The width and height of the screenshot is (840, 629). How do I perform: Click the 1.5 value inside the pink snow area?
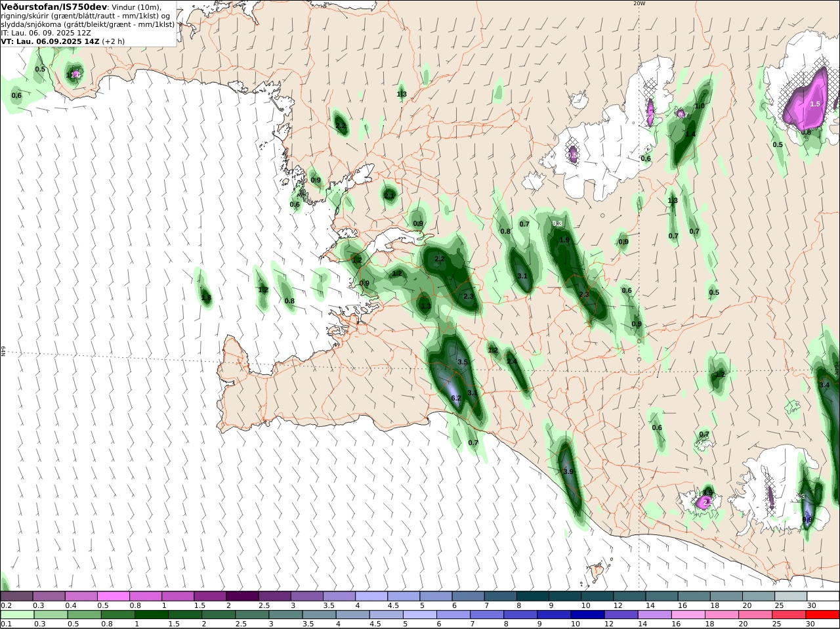coord(815,104)
